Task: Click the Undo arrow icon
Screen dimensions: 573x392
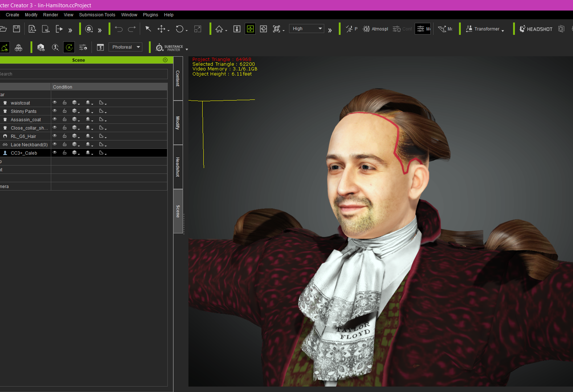Action: click(x=119, y=29)
